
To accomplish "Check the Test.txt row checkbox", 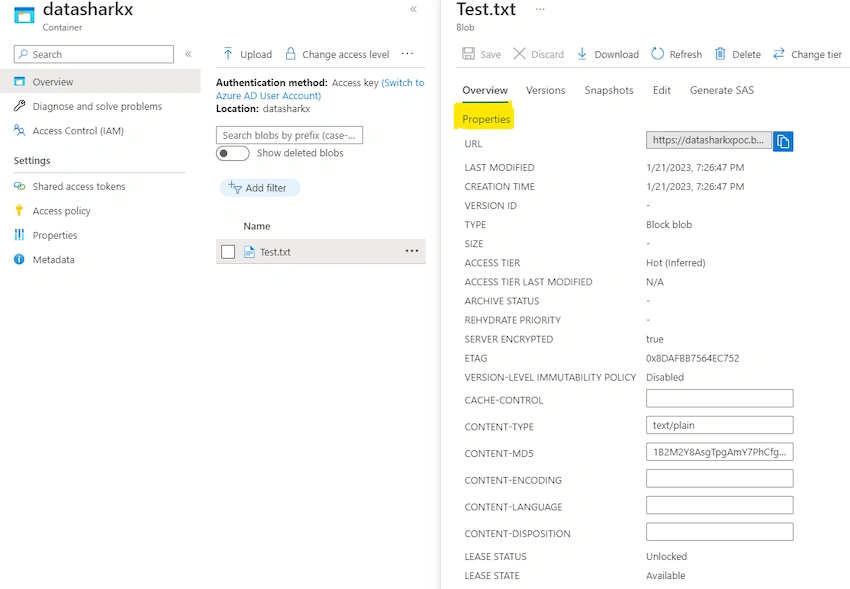I will [x=228, y=252].
